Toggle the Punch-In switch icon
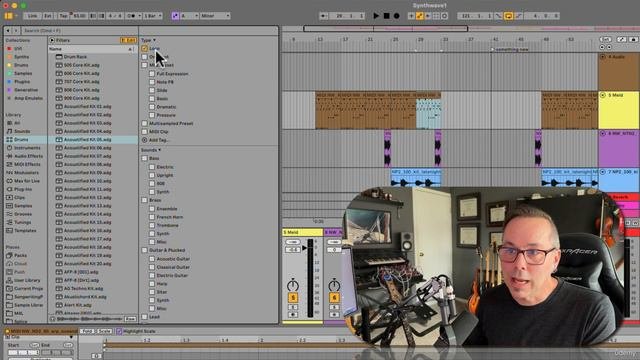The image size is (640, 360). (x=498, y=16)
